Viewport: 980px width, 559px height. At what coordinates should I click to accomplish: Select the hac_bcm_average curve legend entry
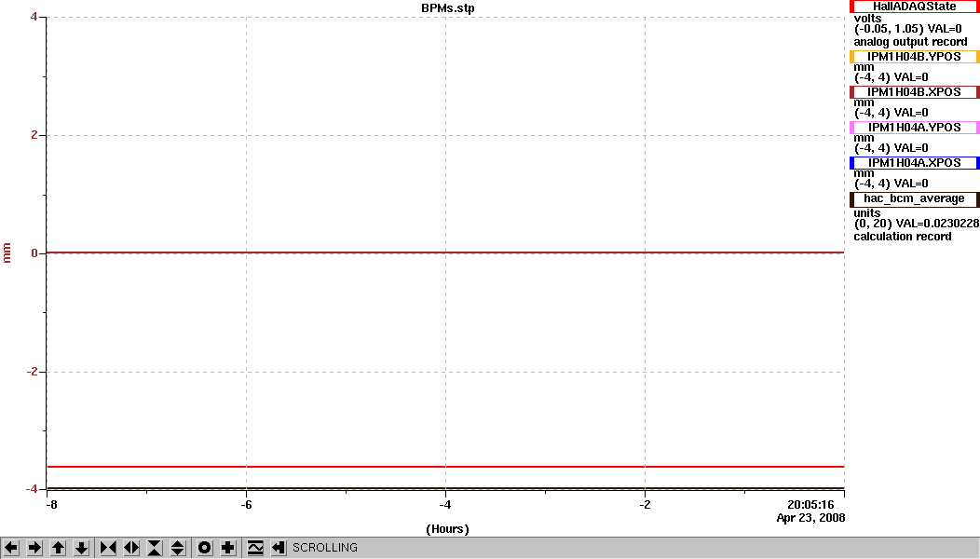coord(915,198)
